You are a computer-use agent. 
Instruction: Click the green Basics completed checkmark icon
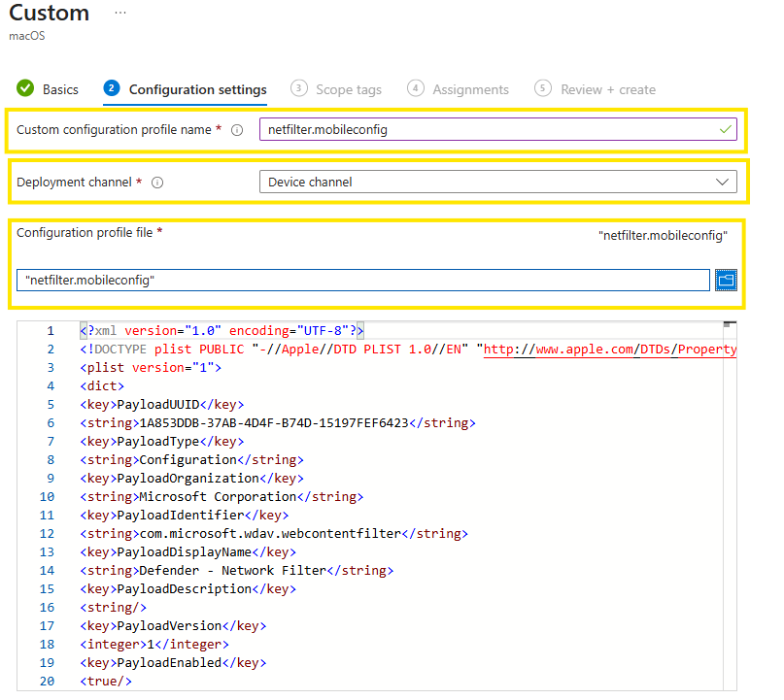coord(25,88)
